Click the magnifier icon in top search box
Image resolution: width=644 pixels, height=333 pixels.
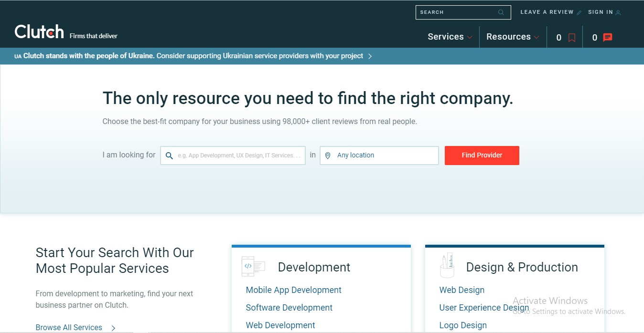(501, 12)
